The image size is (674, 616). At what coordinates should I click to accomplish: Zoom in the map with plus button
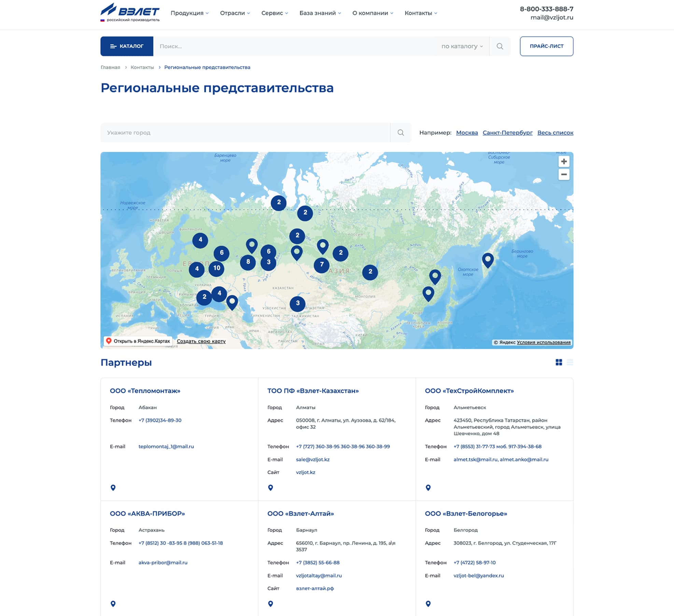coord(564,162)
